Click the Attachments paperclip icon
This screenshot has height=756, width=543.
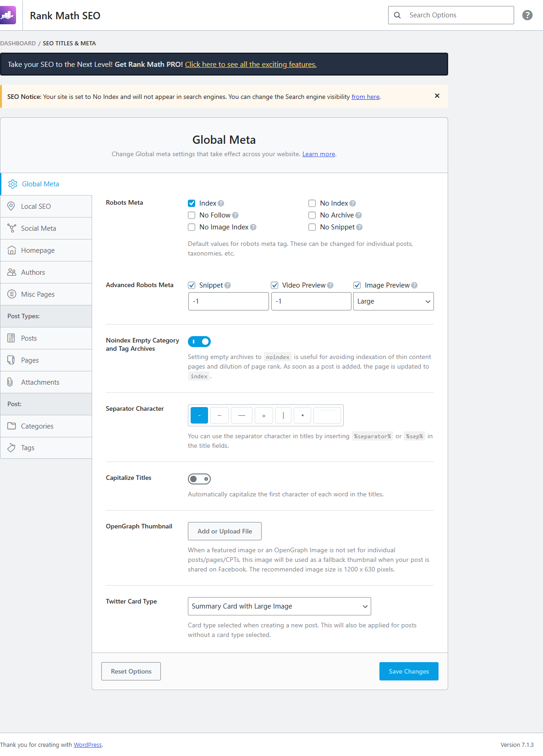pos(10,382)
